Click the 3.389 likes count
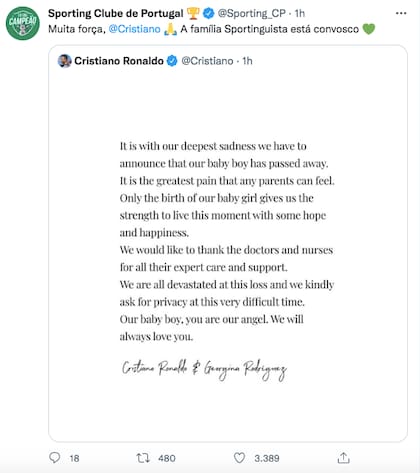The height and width of the screenshot is (473, 420). tap(267, 458)
